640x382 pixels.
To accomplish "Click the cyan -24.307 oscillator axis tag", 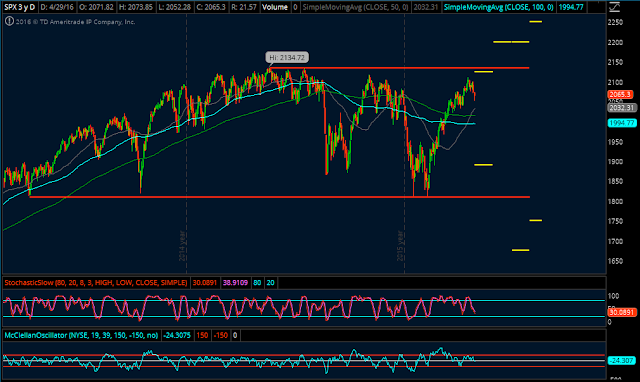I will (x=622, y=360).
